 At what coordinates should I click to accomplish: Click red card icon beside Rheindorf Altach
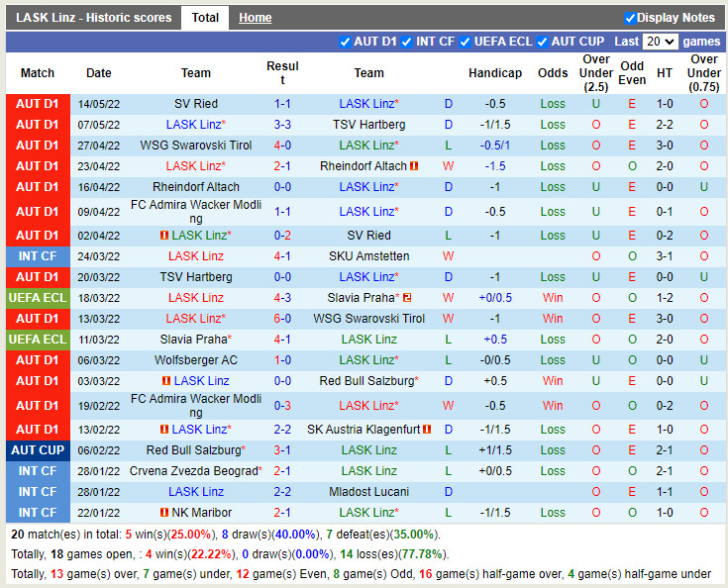click(x=414, y=166)
